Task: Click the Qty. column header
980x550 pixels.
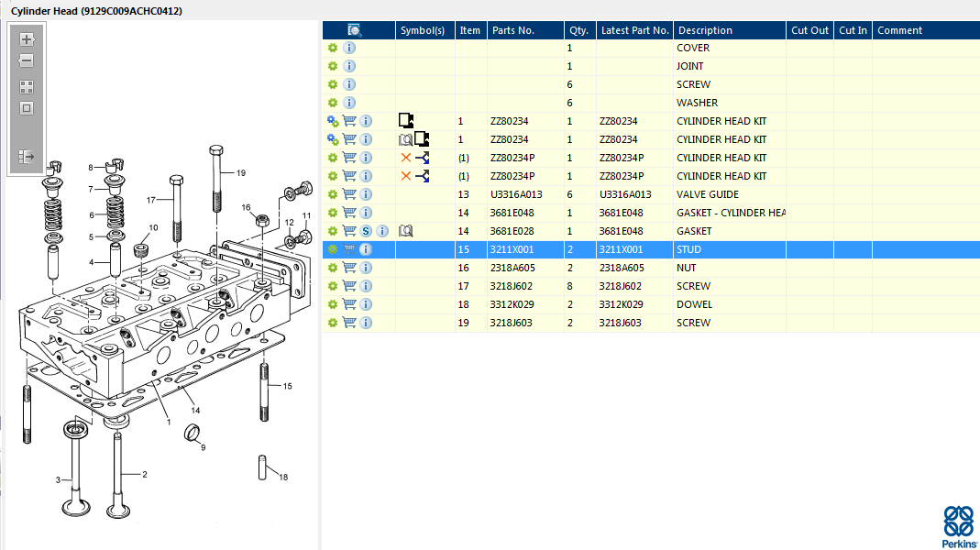Action: [580, 30]
